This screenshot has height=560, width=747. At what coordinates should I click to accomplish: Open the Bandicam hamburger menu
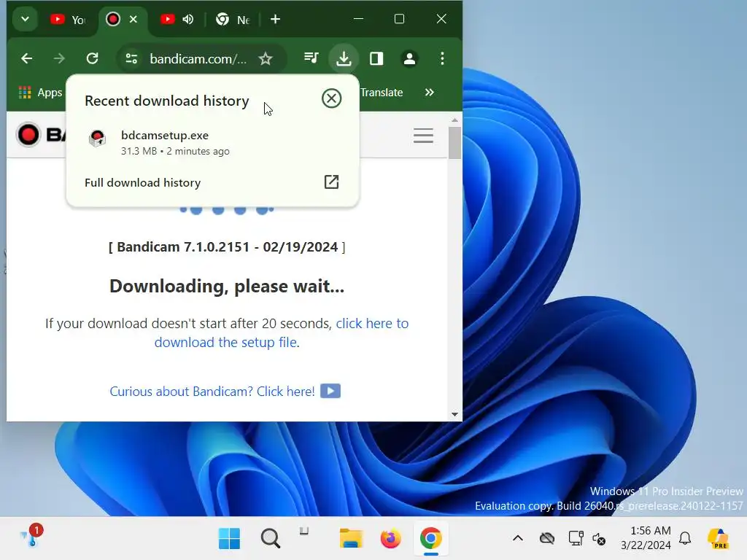click(423, 136)
